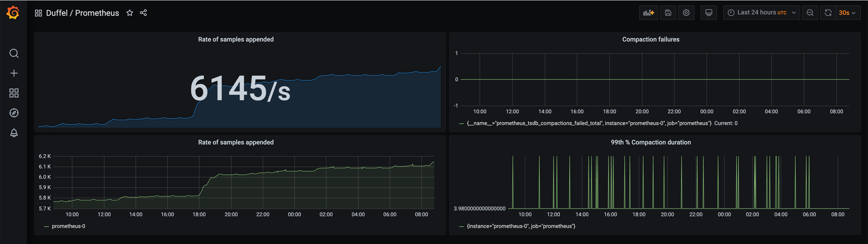This screenshot has width=868, height=244.
Task: Toggle the prometheus-0 legend series
Action: point(69,226)
